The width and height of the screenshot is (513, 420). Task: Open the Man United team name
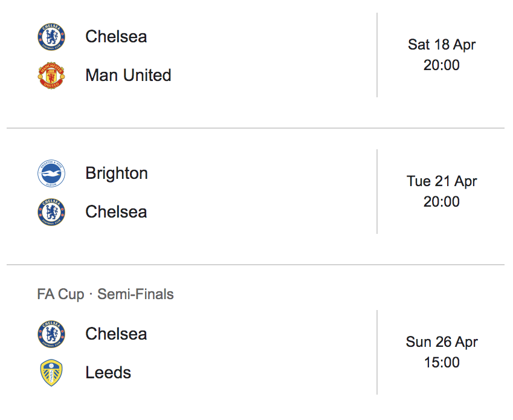(128, 76)
